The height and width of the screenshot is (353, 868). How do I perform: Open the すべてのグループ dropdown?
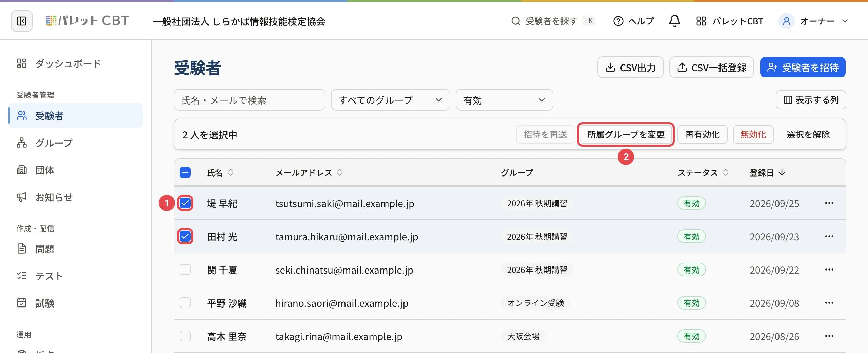[x=390, y=100]
